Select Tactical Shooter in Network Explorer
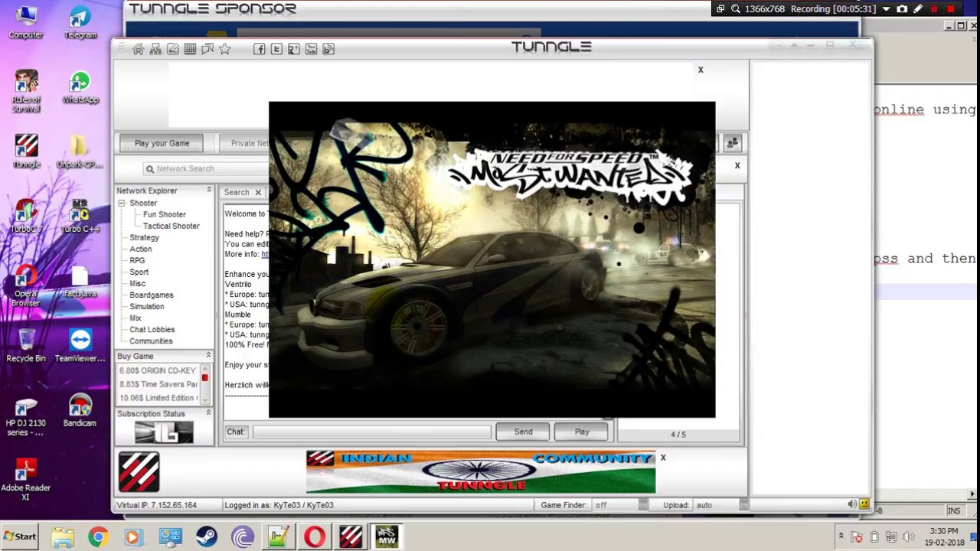Viewport: 980px width, 551px height. point(171,226)
